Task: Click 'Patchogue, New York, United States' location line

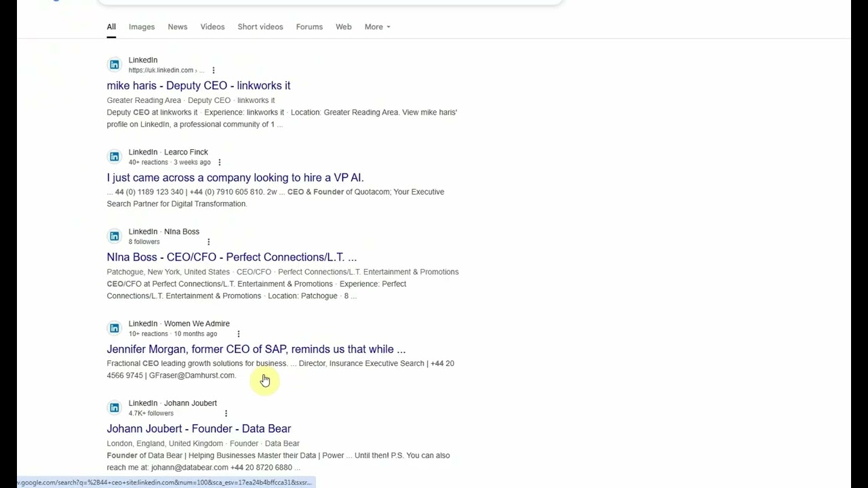Action: tap(283, 272)
